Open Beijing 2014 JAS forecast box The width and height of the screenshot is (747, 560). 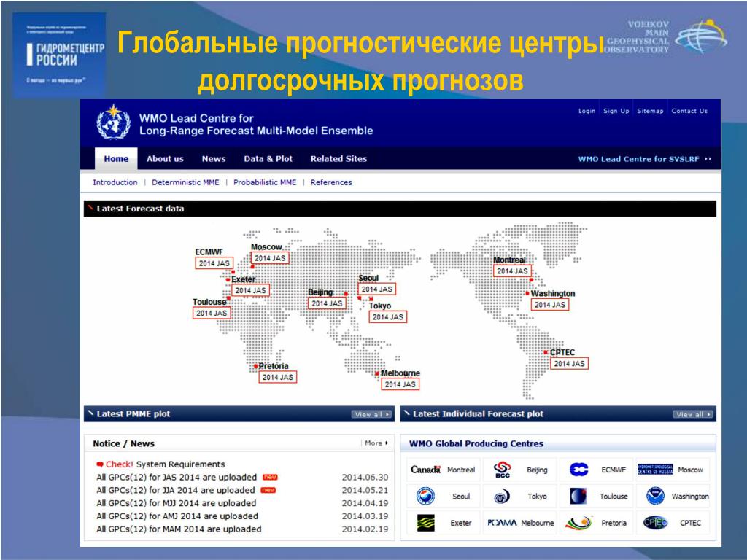(x=327, y=303)
